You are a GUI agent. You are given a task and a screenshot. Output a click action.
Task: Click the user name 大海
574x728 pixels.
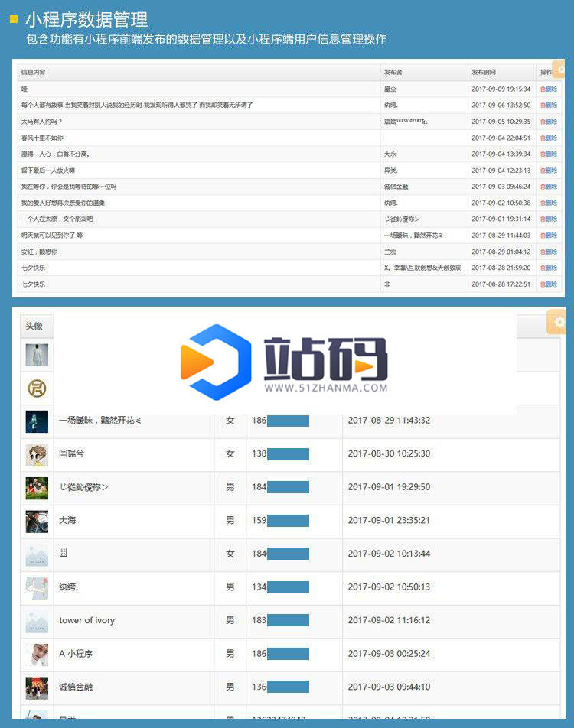point(67,520)
